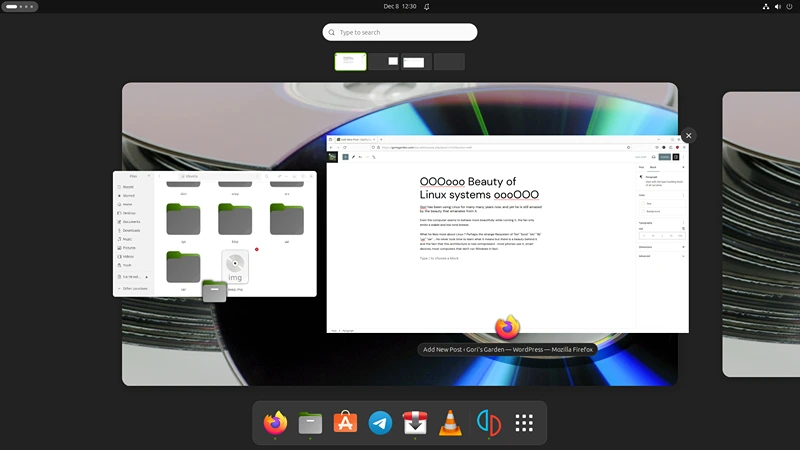Open the red download-arrow app in the dock

coord(415,422)
